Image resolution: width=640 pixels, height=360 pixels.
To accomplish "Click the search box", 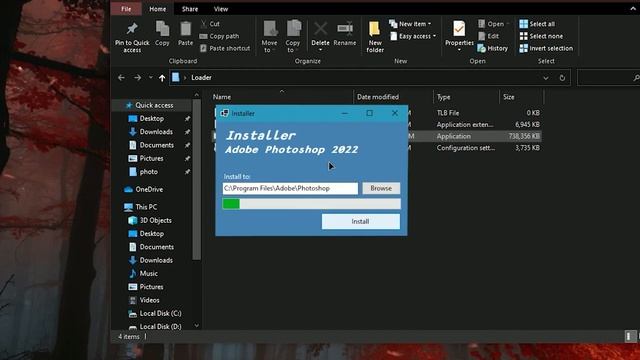I will (x=608, y=78).
